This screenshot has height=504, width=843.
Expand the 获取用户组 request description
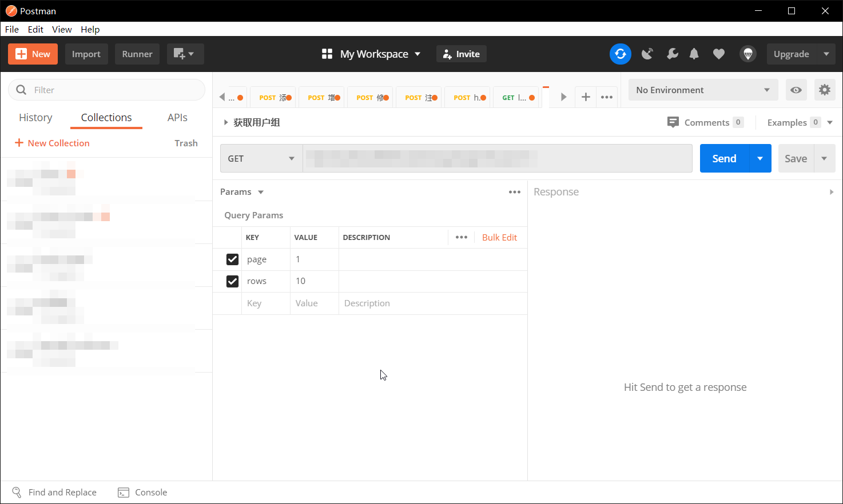point(226,122)
